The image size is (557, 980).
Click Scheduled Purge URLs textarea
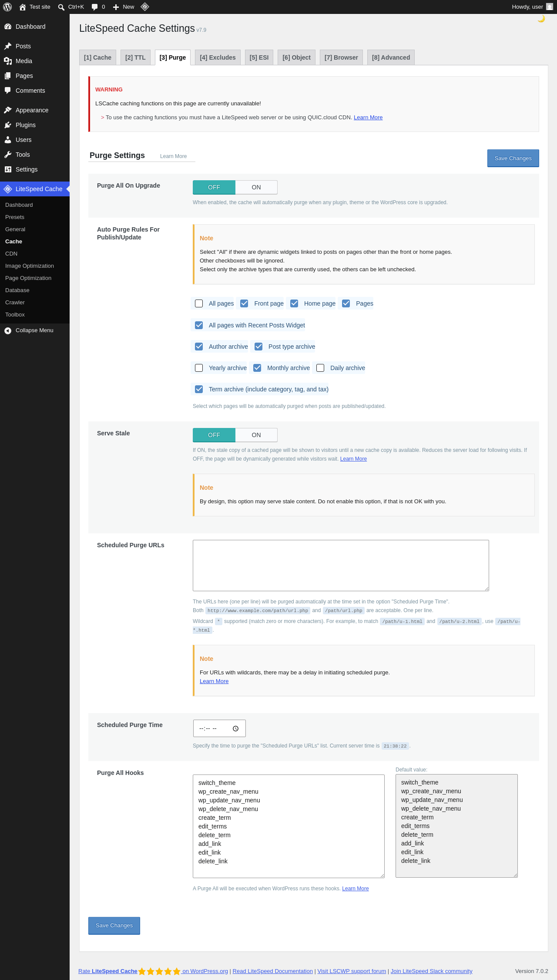click(x=341, y=566)
